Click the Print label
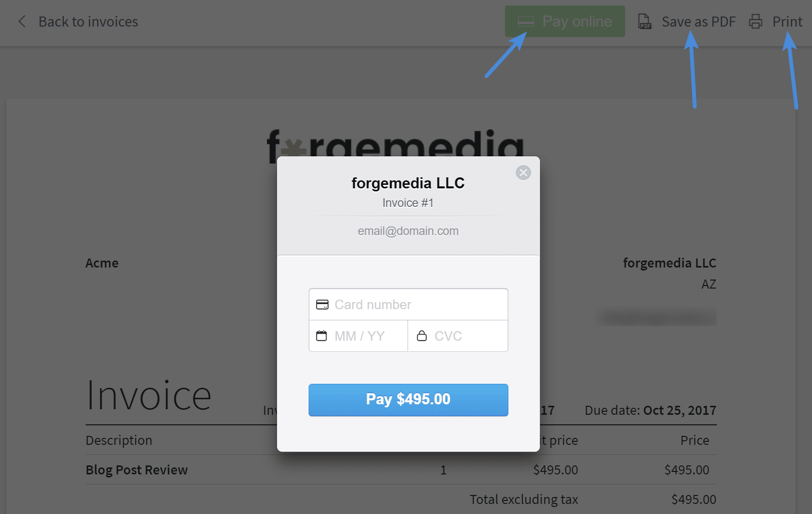The image size is (812, 514). coord(787,22)
